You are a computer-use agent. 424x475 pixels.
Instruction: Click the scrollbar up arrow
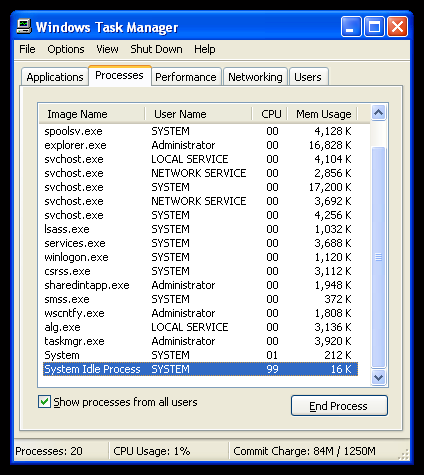[378, 113]
